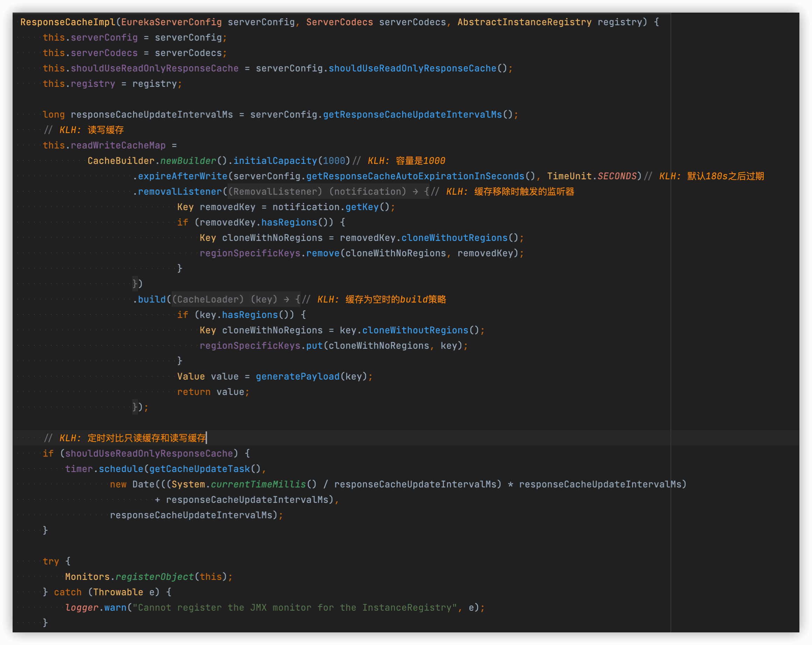Click the getCacheUpdateTask method call
The height and width of the screenshot is (645, 812).
click(x=199, y=469)
